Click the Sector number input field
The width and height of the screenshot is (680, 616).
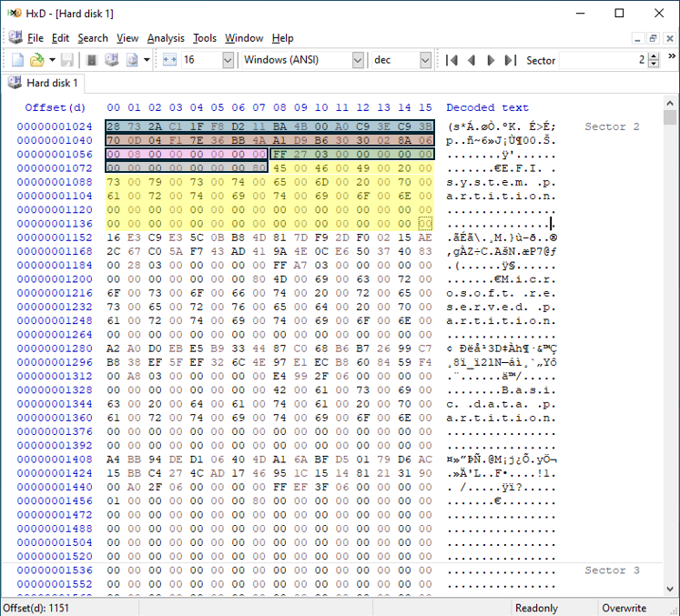[603, 60]
